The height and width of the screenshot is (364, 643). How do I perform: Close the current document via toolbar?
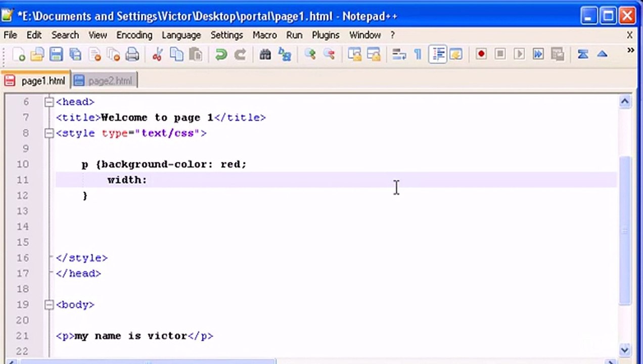pyautogui.click(x=95, y=55)
